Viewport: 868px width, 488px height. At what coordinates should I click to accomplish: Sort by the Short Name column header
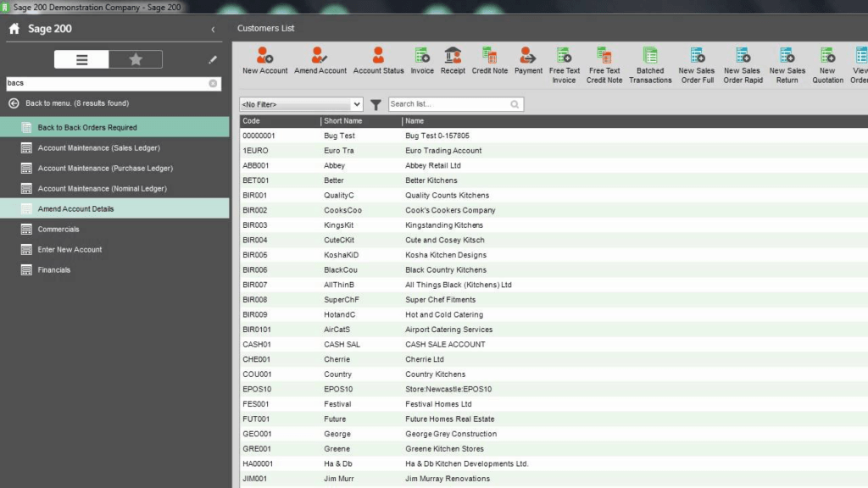(x=361, y=120)
